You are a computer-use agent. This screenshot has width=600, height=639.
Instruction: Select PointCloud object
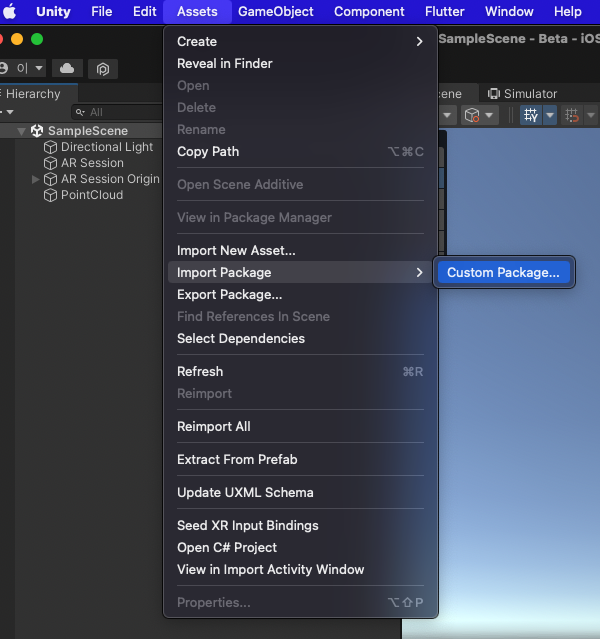coord(92,195)
